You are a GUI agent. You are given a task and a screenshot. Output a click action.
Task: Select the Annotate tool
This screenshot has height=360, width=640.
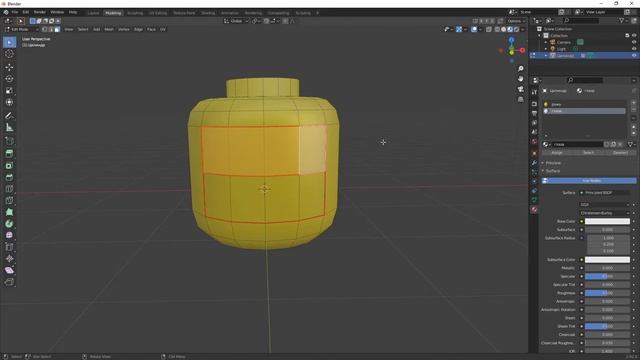pos(9,116)
